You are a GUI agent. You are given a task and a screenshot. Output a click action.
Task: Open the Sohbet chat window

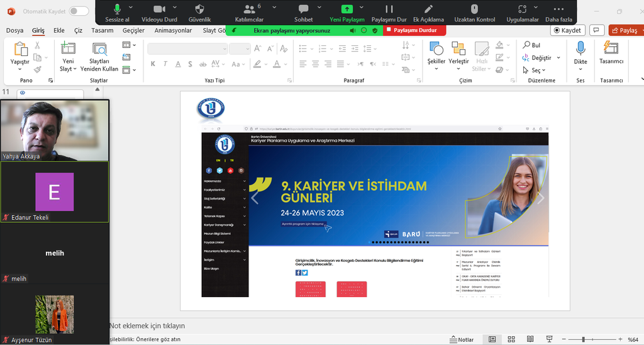point(303,9)
